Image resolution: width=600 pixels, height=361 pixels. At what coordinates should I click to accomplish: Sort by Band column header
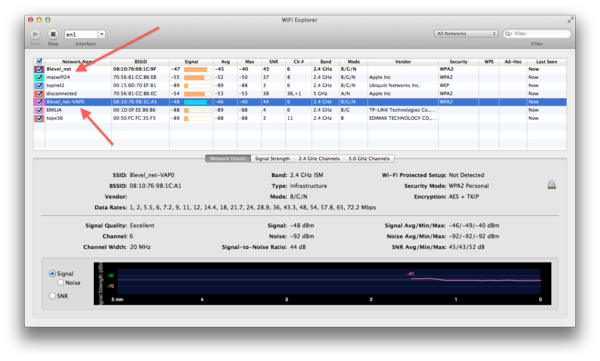click(326, 62)
